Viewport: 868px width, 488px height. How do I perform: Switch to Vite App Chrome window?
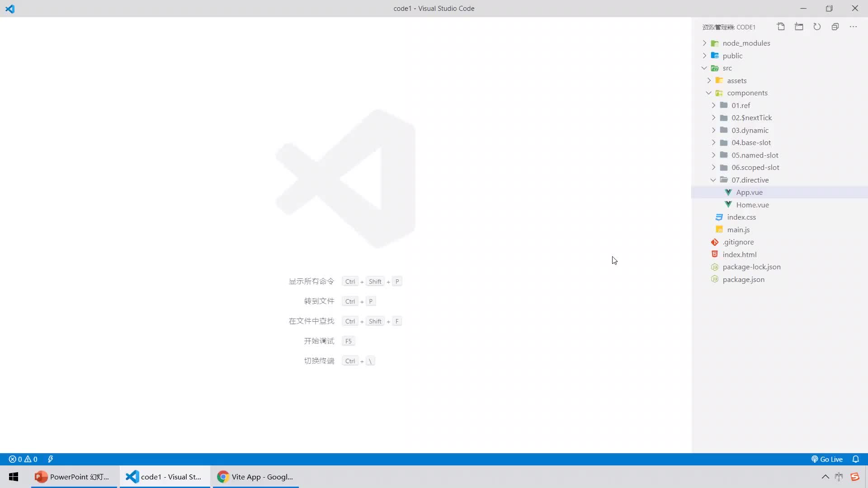[x=255, y=477]
